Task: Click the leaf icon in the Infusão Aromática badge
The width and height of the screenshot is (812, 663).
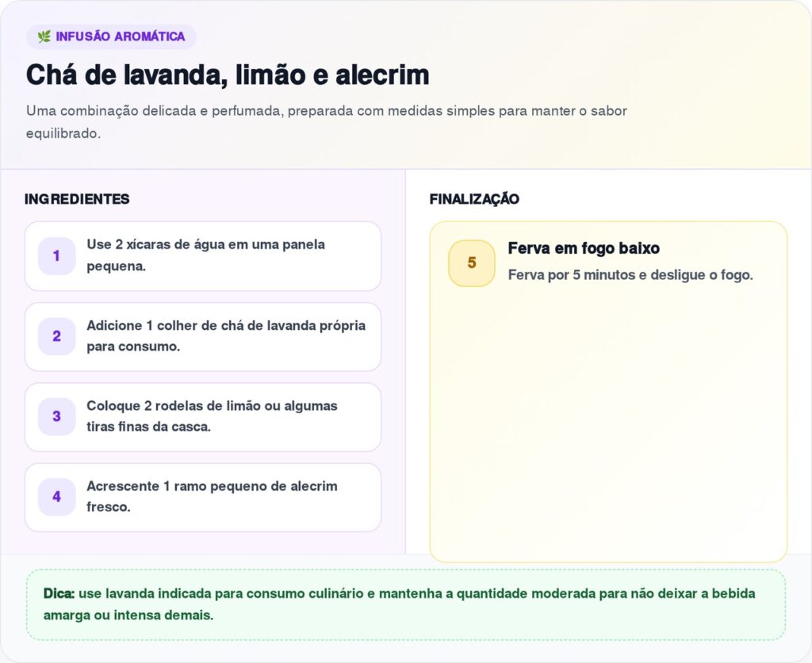Action: click(x=44, y=36)
